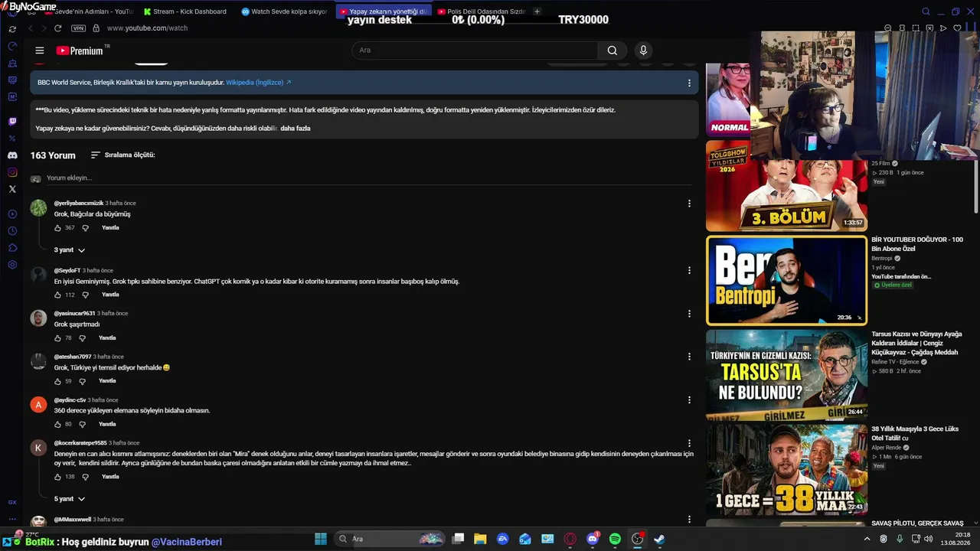The width and height of the screenshot is (980, 551).
Task: Open the 'TARSUS'TA NE BULUNDU?' thumbnail
Action: tap(786, 375)
